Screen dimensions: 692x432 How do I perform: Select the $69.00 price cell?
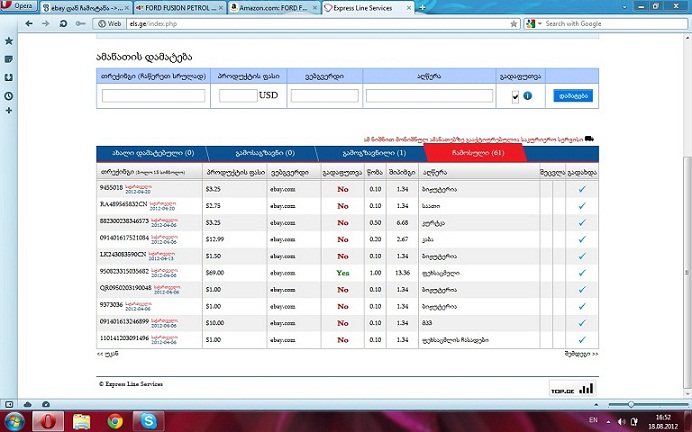[215, 273]
